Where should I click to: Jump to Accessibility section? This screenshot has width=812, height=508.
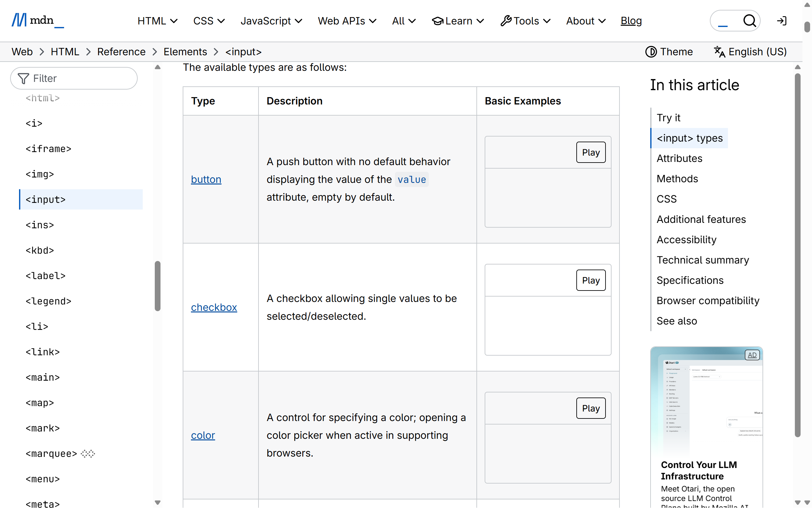pos(686,239)
